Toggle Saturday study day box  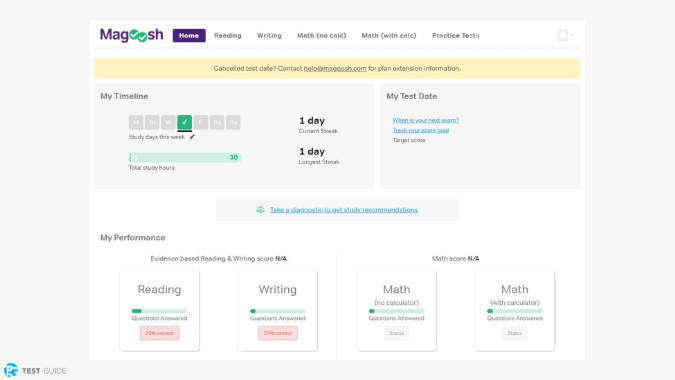click(217, 122)
